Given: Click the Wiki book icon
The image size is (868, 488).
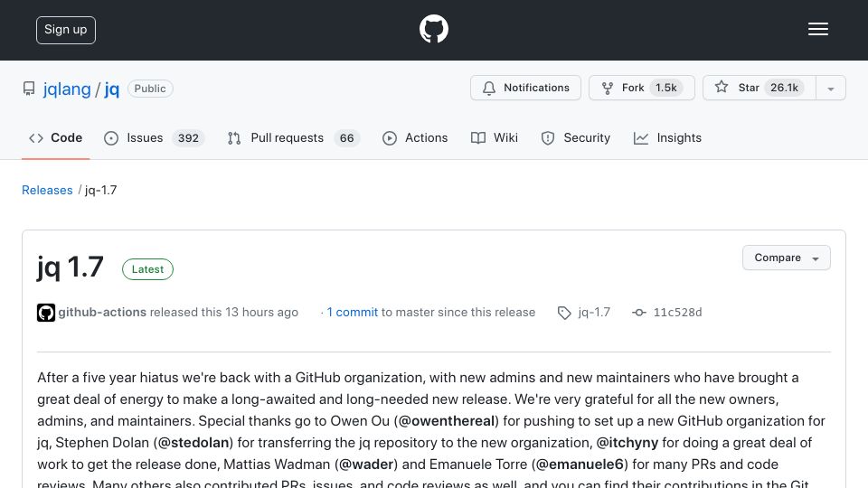Looking at the screenshot, I should [x=477, y=137].
